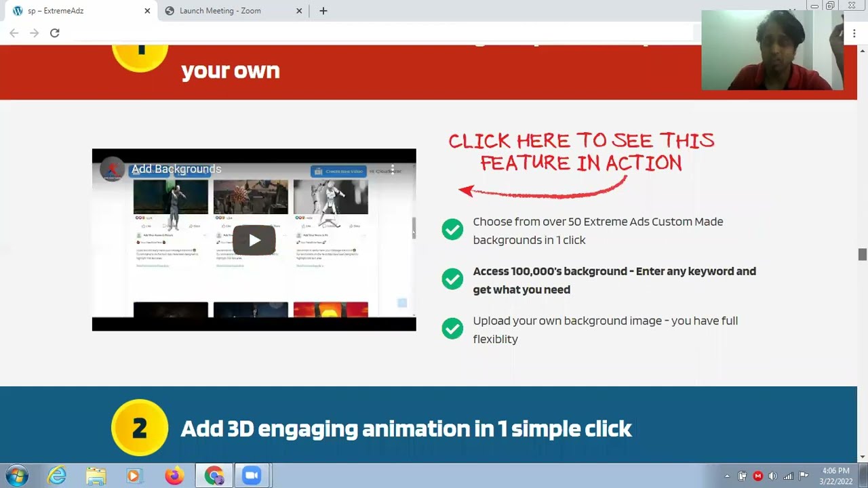Image resolution: width=868 pixels, height=488 pixels.
Task: Click the green checkmark beside 'Upload your own background'
Action: (x=452, y=329)
